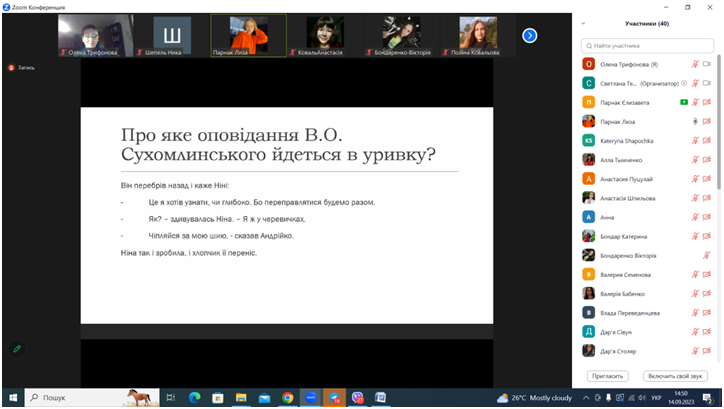724x409 pixels.
Task: Click the Найти участника search field
Action: pyautogui.click(x=647, y=45)
